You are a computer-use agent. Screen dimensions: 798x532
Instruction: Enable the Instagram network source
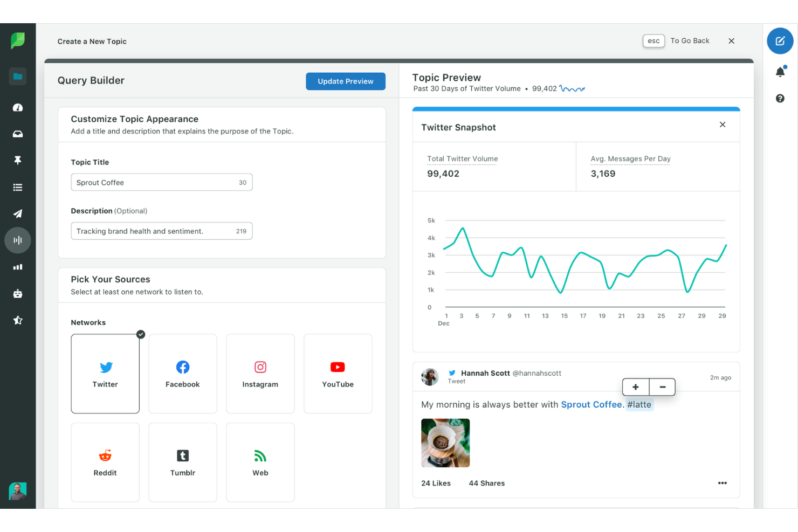click(260, 374)
